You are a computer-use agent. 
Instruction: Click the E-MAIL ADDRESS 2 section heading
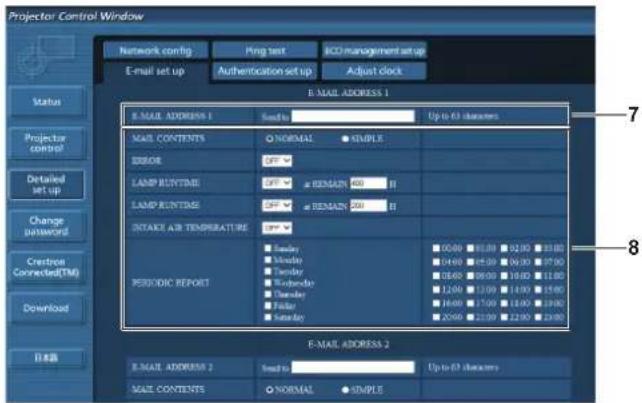(348, 344)
